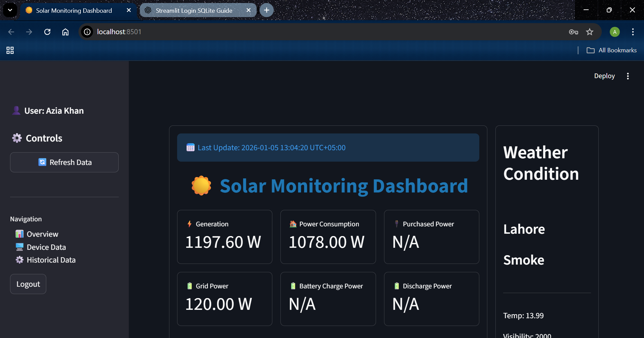Click the browser reload page icon

[x=47, y=32]
